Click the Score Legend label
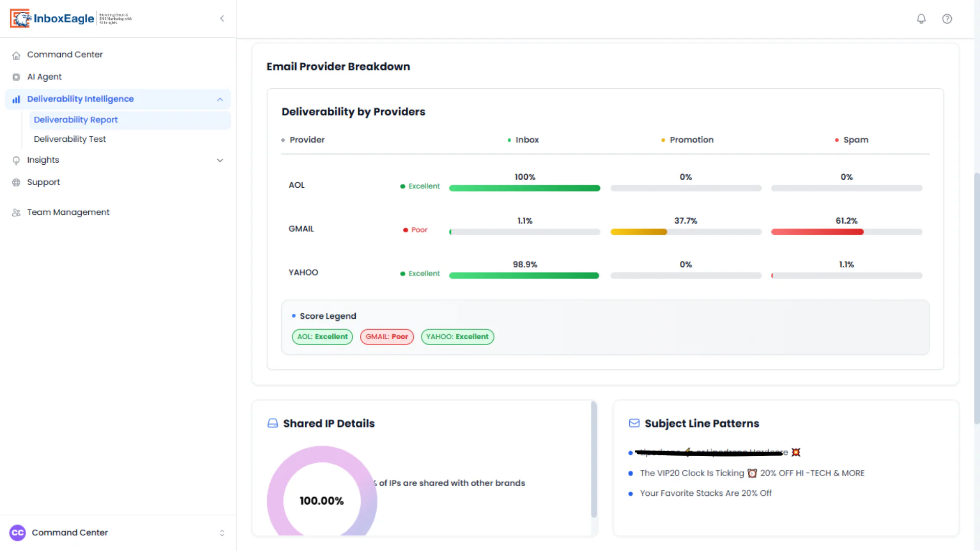This screenshot has height=551, width=980. click(x=328, y=316)
